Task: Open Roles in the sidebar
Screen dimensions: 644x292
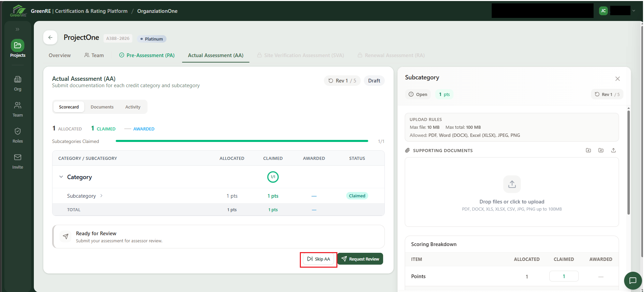Action: [18, 135]
